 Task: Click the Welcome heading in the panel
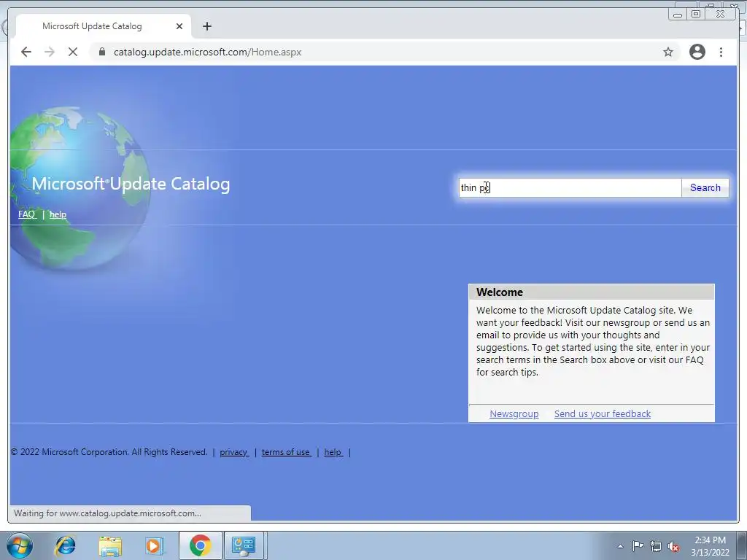[499, 292]
